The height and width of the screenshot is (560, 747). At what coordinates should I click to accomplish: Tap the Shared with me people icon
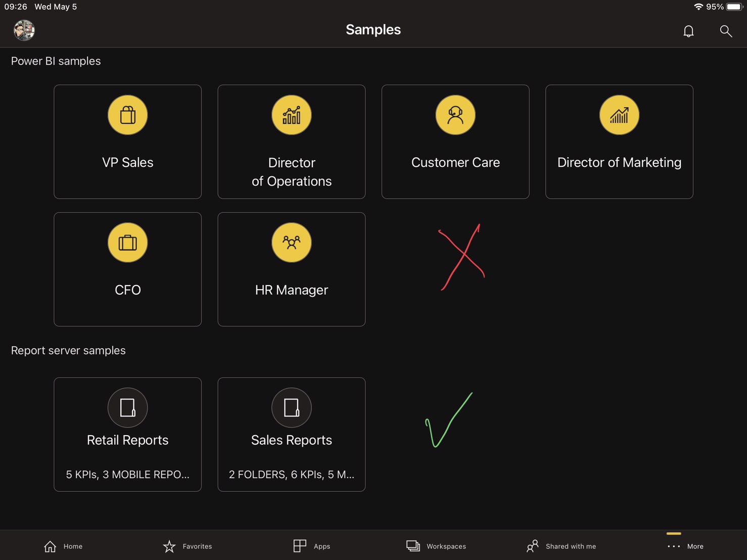pyautogui.click(x=533, y=546)
